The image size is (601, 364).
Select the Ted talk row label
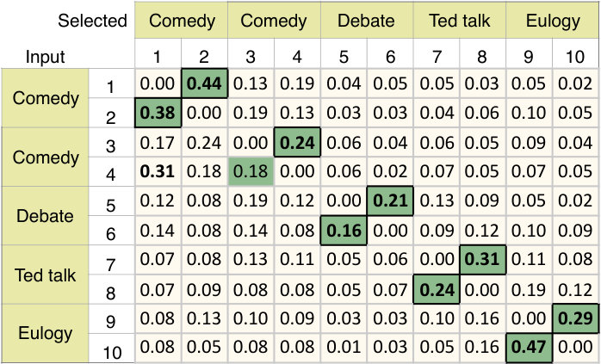click(46, 275)
